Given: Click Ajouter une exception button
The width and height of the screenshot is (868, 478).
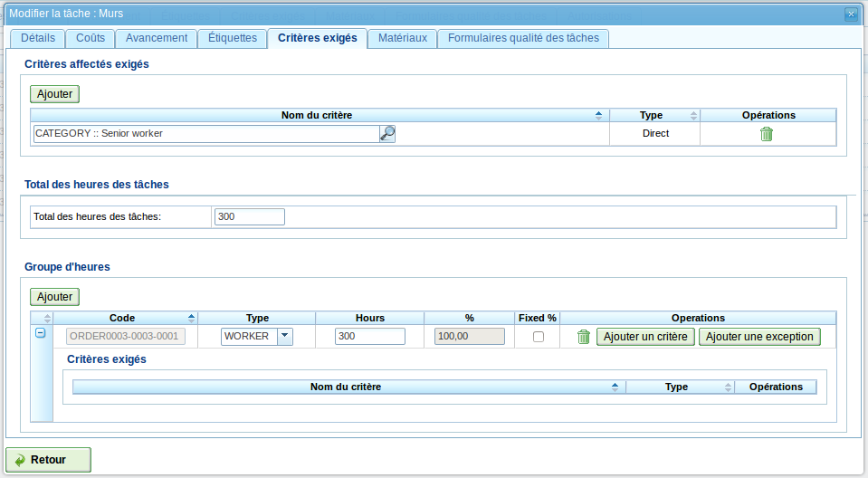Looking at the screenshot, I should [x=759, y=337].
